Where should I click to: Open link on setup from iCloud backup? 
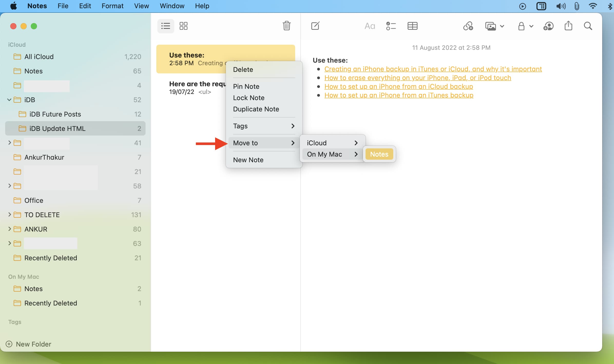click(x=399, y=87)
